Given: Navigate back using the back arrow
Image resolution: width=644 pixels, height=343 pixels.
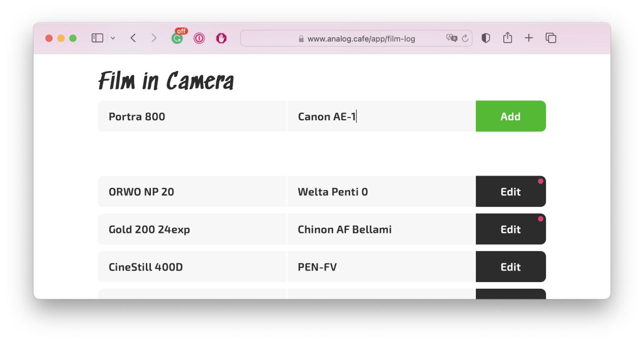Looking at the screenshot, I should (x=133, y=38).
